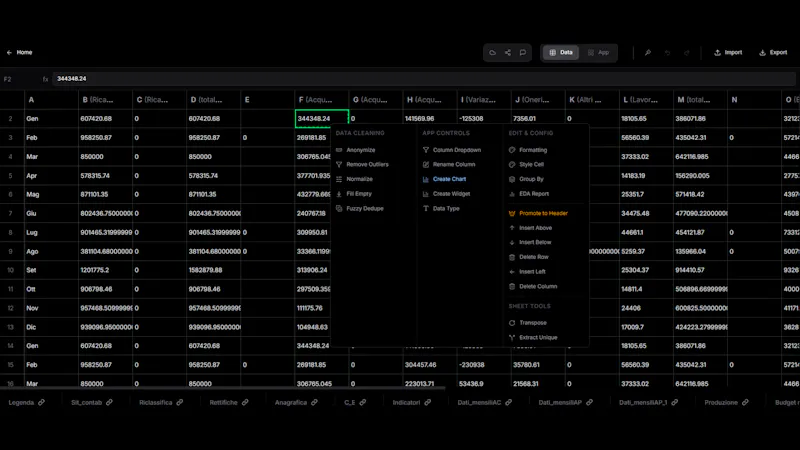Choose Insert Below
Image resolution: width=800 pixels, height=450 pixels.
tap(535, 242)
